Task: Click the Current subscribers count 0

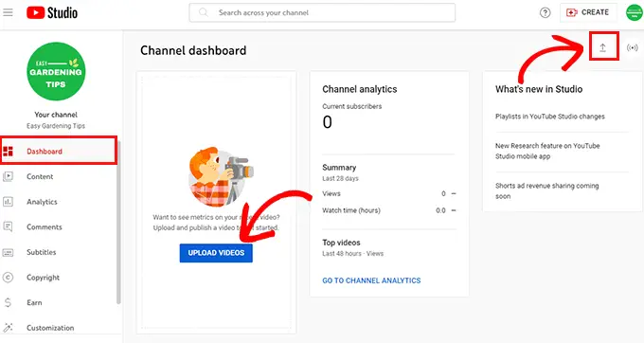Action: click(x=328, y=122)
